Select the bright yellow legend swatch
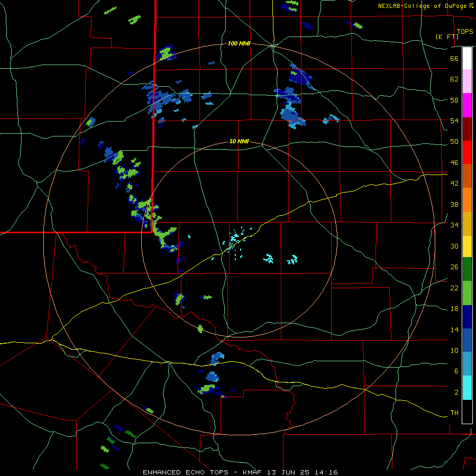The image size is (476, 476). click(467, 246)
